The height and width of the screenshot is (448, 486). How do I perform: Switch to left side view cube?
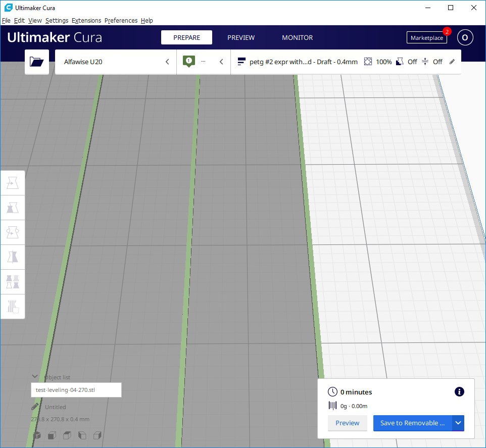82,435
